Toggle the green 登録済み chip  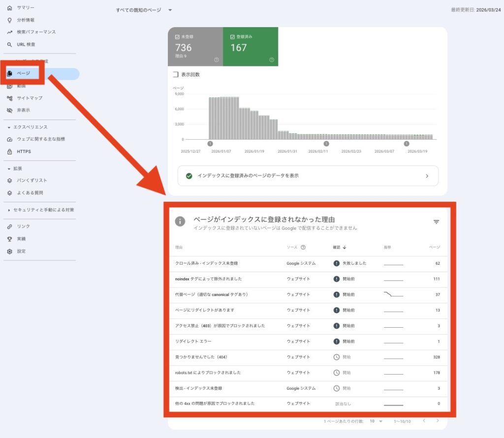tap(248, 47)
